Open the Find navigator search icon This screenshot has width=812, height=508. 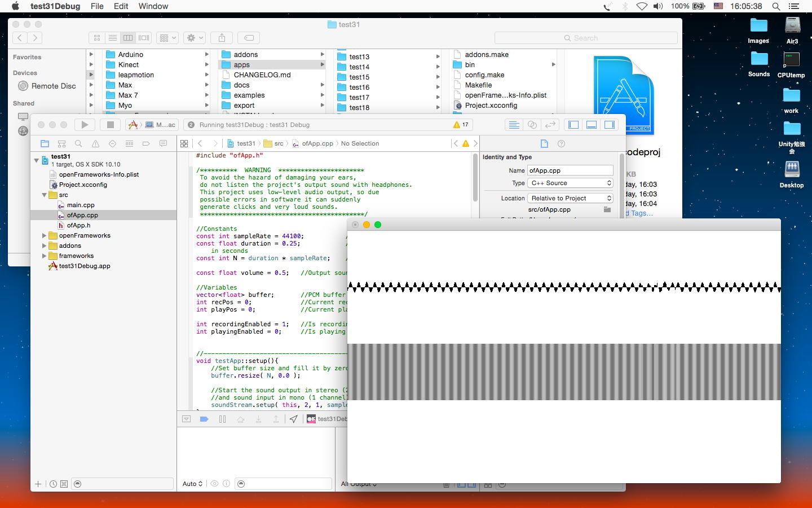78,143
